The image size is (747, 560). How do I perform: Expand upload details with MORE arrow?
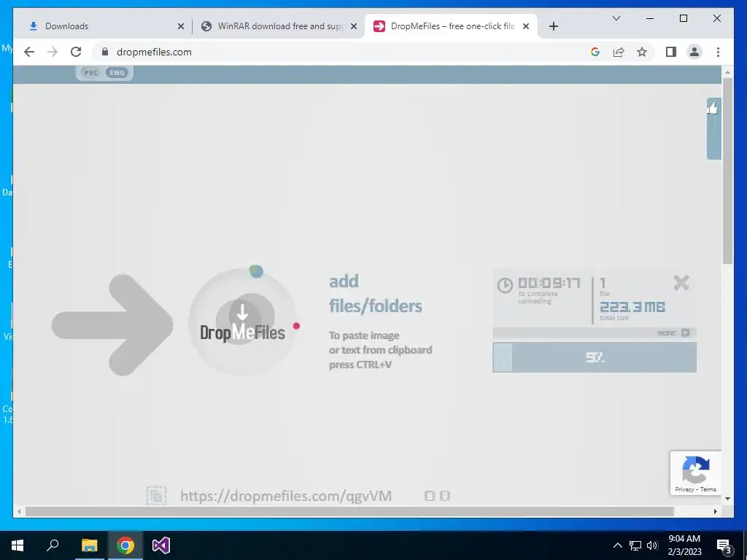[x=685, y=332]
